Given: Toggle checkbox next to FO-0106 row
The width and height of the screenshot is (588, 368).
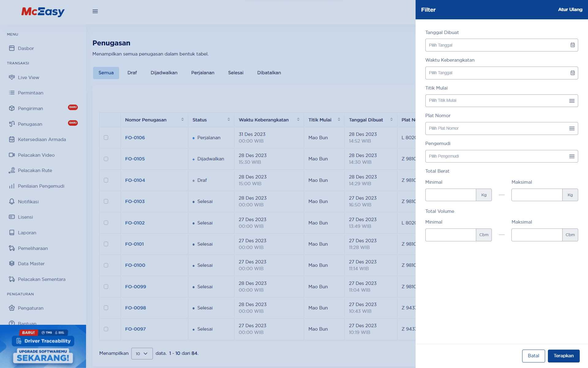Looking at the screenshot, I should click(x=106, y=137).
